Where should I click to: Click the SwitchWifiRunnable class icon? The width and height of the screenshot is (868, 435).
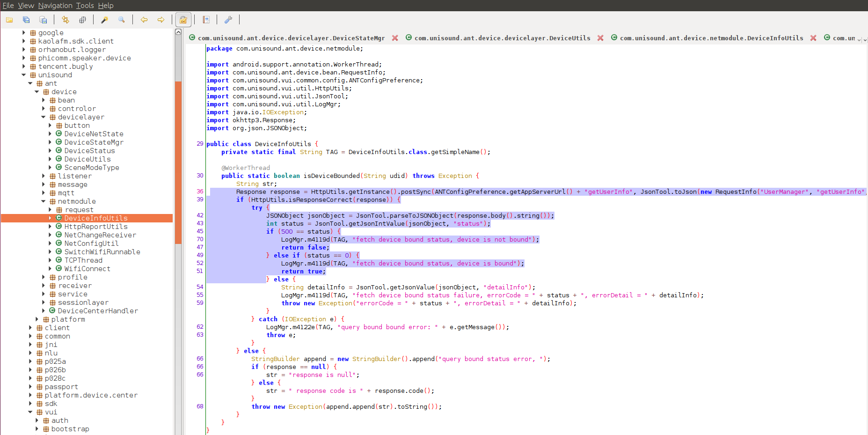tap(59, 252)
